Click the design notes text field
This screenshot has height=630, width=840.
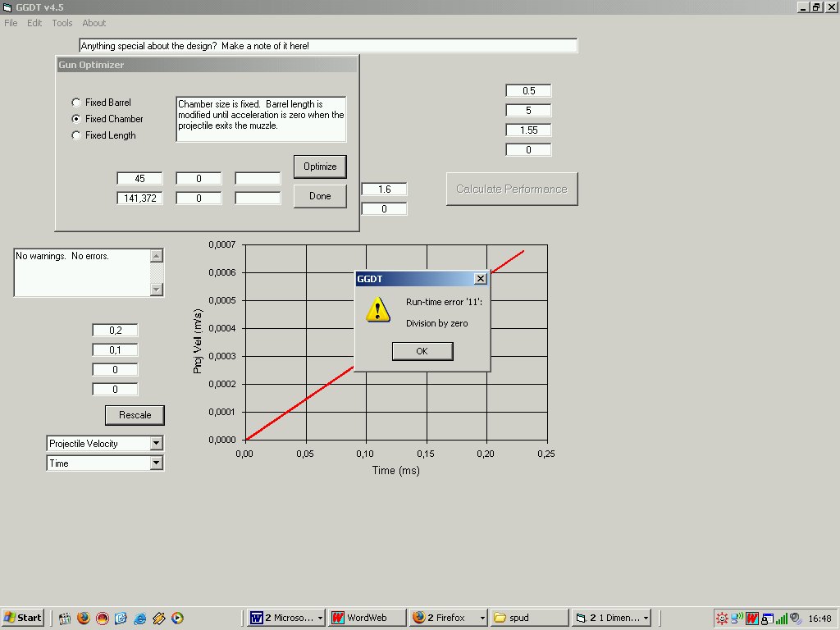[x=328, y=46]
